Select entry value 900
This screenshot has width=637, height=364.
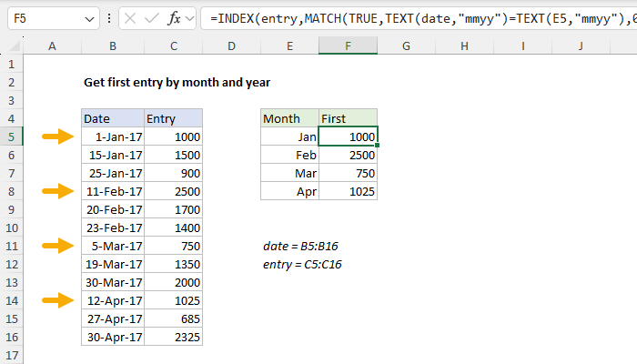[x=174, y=174]
